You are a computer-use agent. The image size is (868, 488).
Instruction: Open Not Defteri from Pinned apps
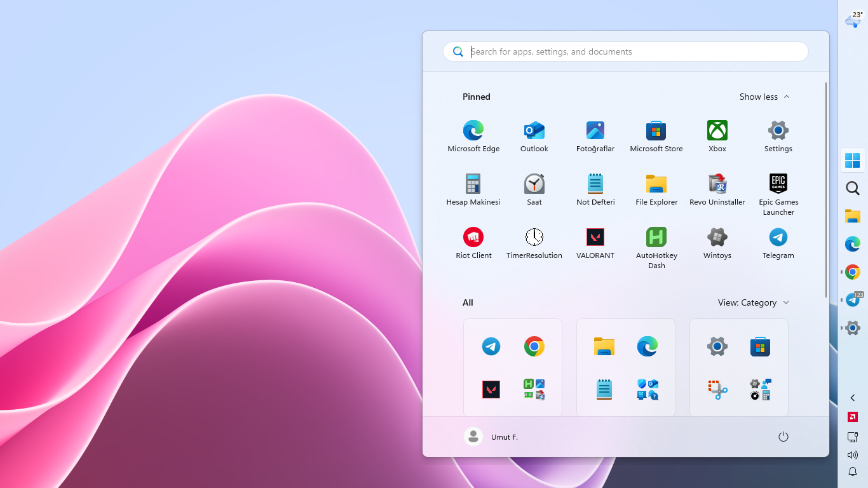point(595,189)
